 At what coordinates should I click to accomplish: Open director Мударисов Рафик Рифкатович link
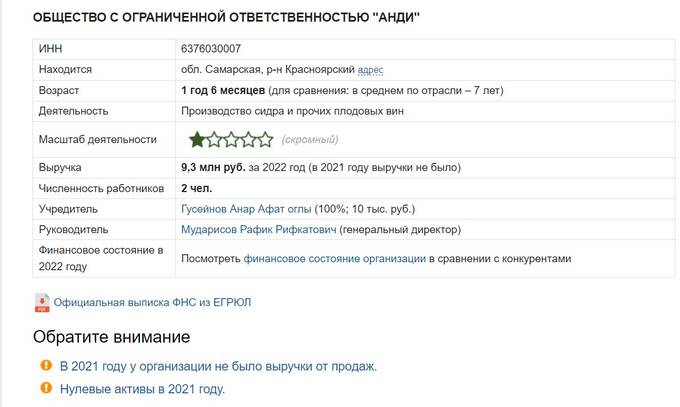tap(258, 230)
